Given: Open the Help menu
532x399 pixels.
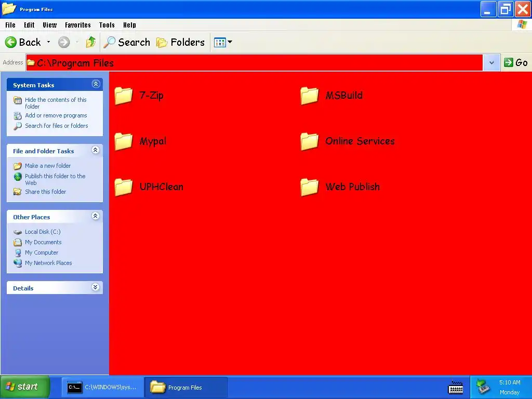Looking at the screenshot, I should [129, 25].
